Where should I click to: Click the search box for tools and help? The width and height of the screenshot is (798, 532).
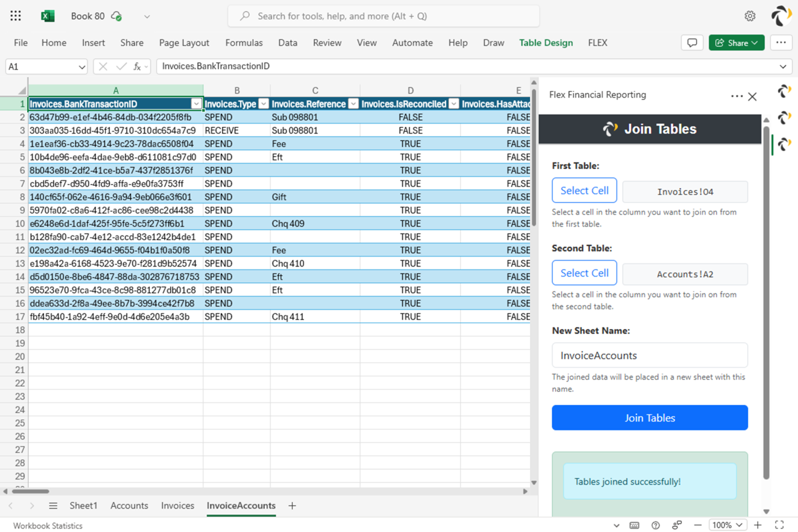click(384, 16)
